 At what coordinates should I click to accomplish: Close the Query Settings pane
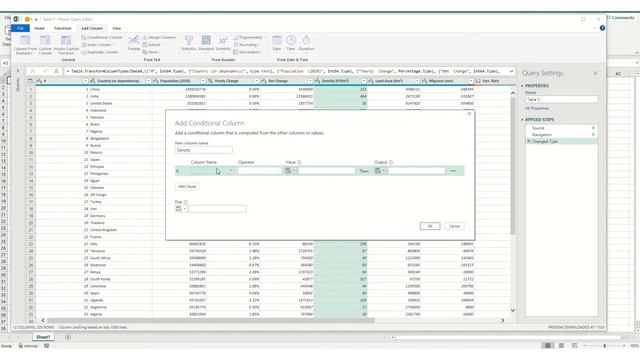pos(595,73)
